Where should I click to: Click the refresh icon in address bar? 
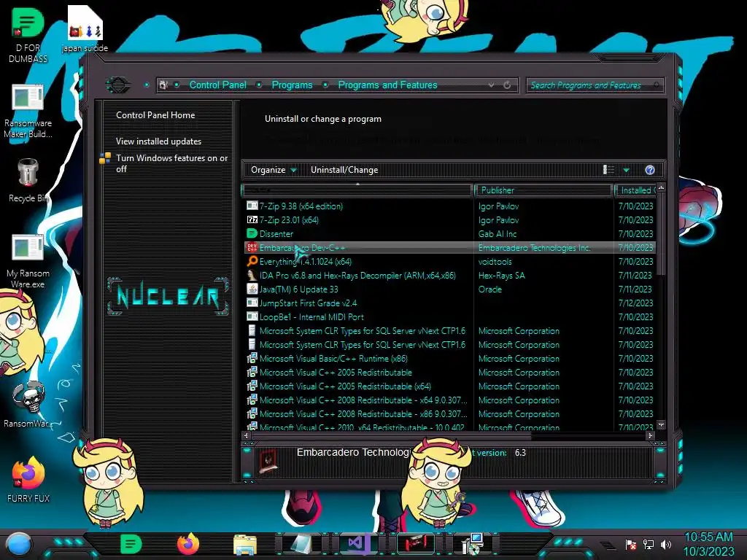tap(507, 85)
